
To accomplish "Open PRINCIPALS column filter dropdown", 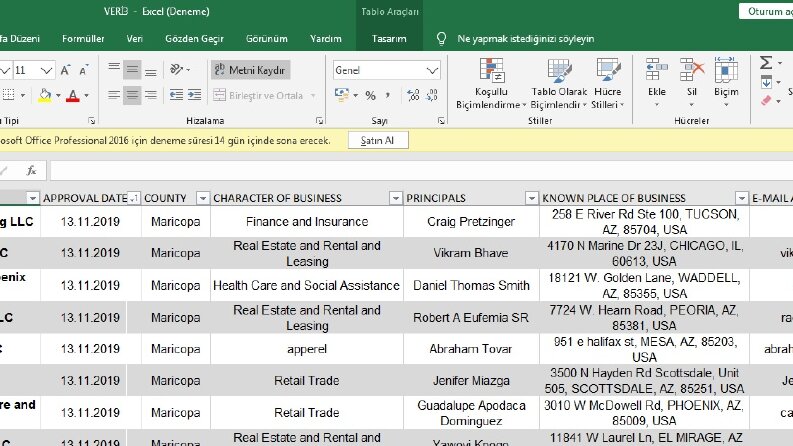I will point(531,198).
